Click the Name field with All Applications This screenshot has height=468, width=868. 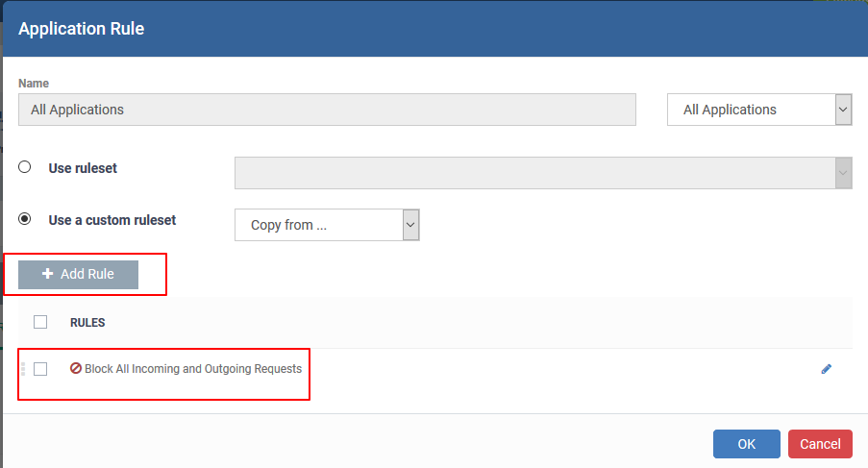[327, 110]
